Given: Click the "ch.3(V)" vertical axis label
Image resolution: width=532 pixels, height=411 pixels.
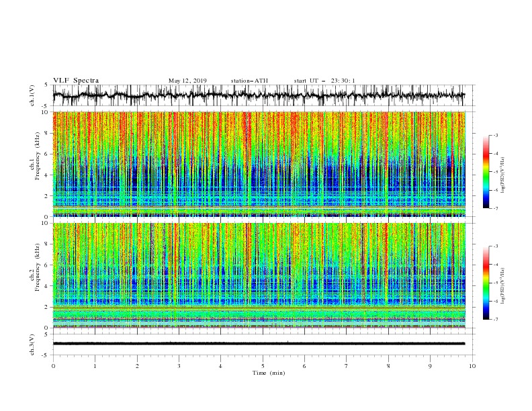Looking at the screenshot, I should (x=32, y=345).
